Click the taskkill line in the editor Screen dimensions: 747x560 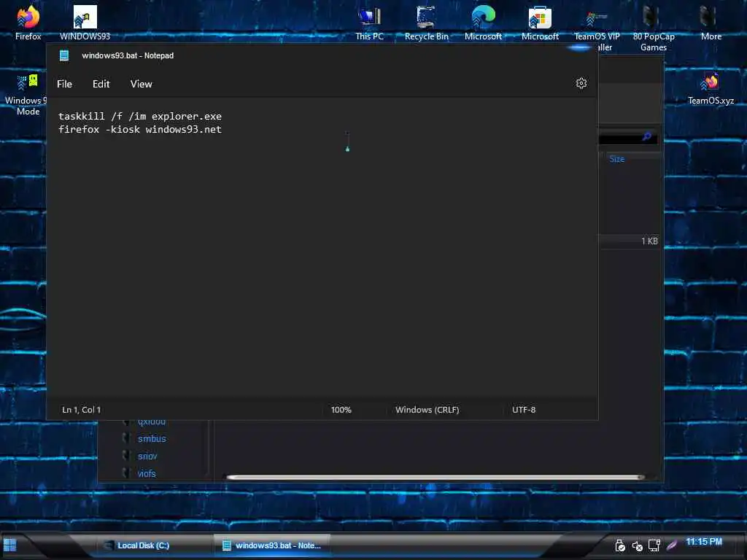139,116
